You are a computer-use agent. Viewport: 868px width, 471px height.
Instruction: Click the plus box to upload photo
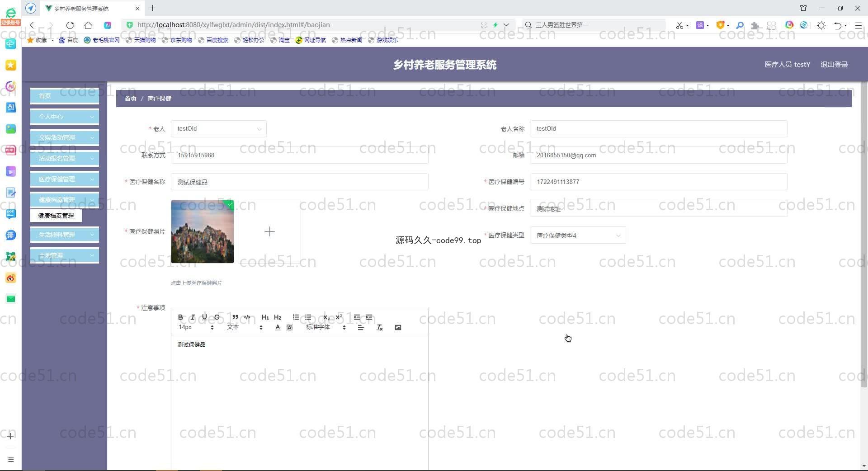tap(269, 231)
